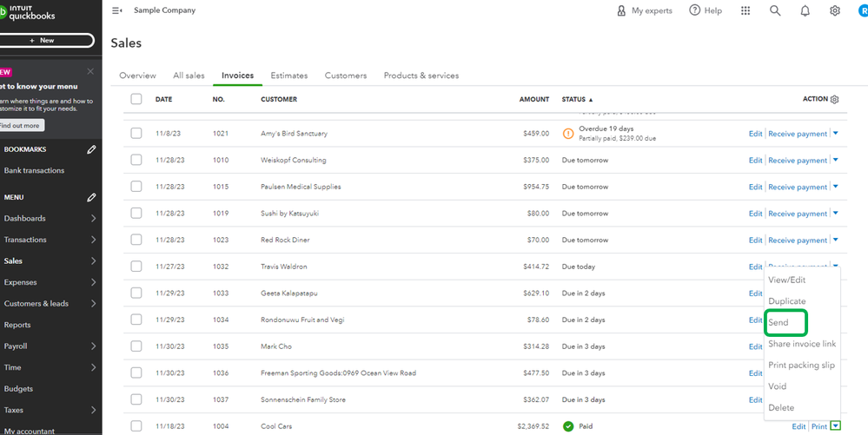
Task: Edit bookmarks with the pencil icon
Action: tap(92, 149)
